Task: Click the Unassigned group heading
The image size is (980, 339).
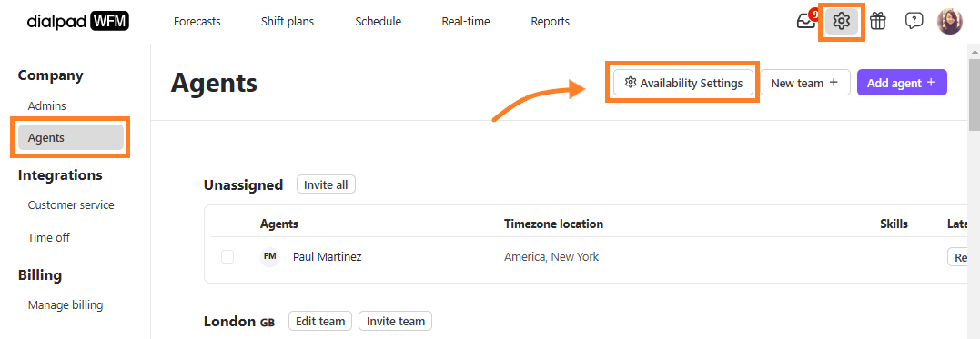Action: click(x=243, y=184)
